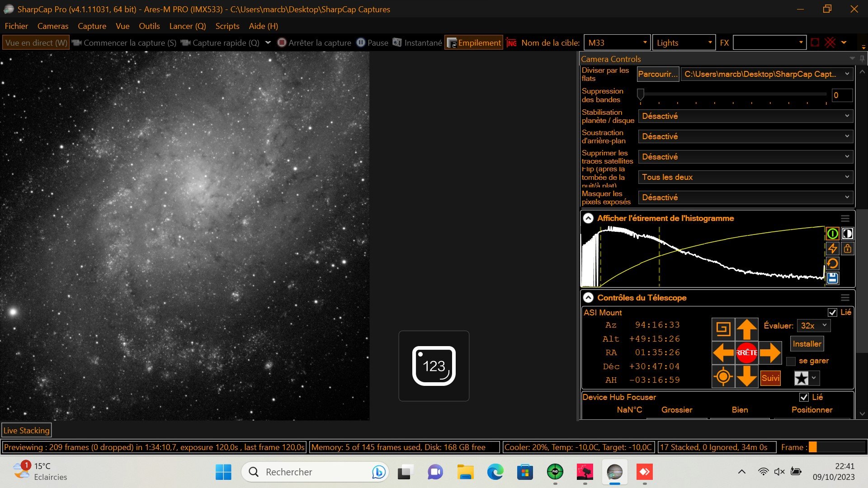The height and width of the screenshot is (488, 868).
Task: Click the red crosshatch icon in the toolbar
Action: click(830, 42)
